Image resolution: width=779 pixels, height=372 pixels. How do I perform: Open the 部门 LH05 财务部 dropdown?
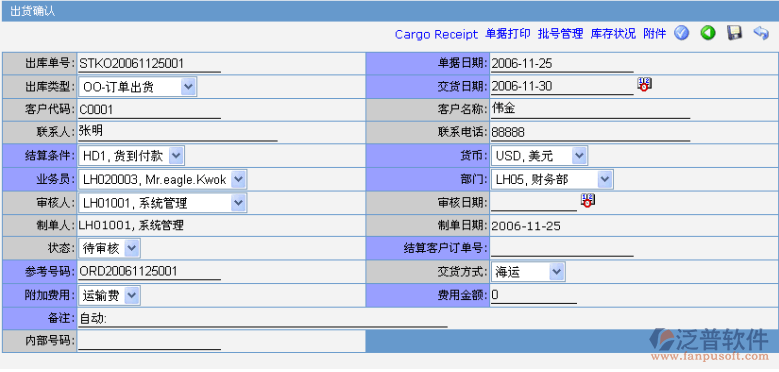[x=552, y=180]
